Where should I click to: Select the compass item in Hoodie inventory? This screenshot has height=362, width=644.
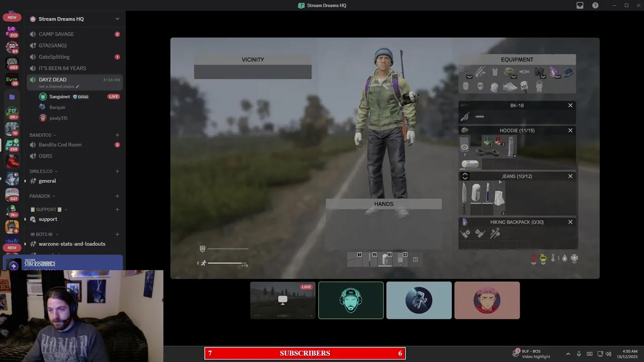(x=464, y=147)
